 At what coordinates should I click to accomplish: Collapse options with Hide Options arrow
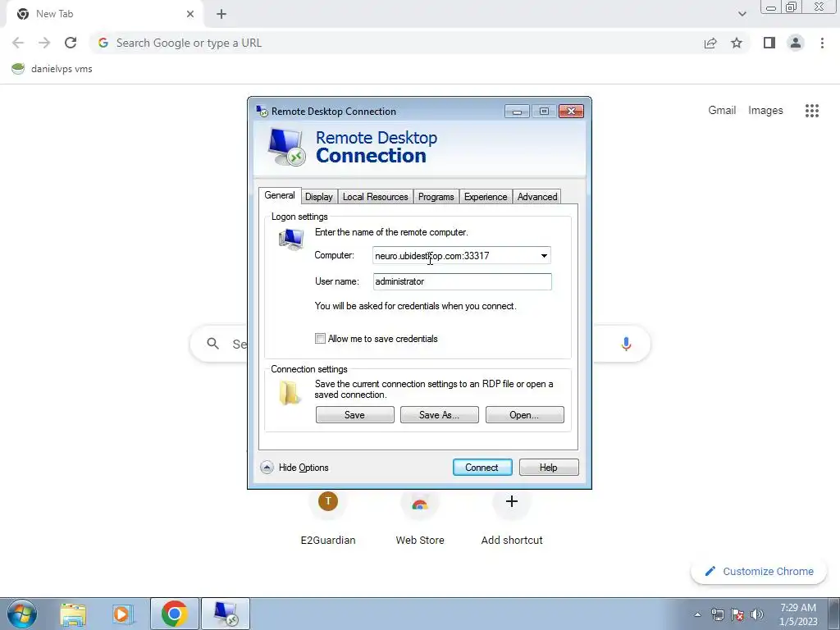(x=267, y=467)
